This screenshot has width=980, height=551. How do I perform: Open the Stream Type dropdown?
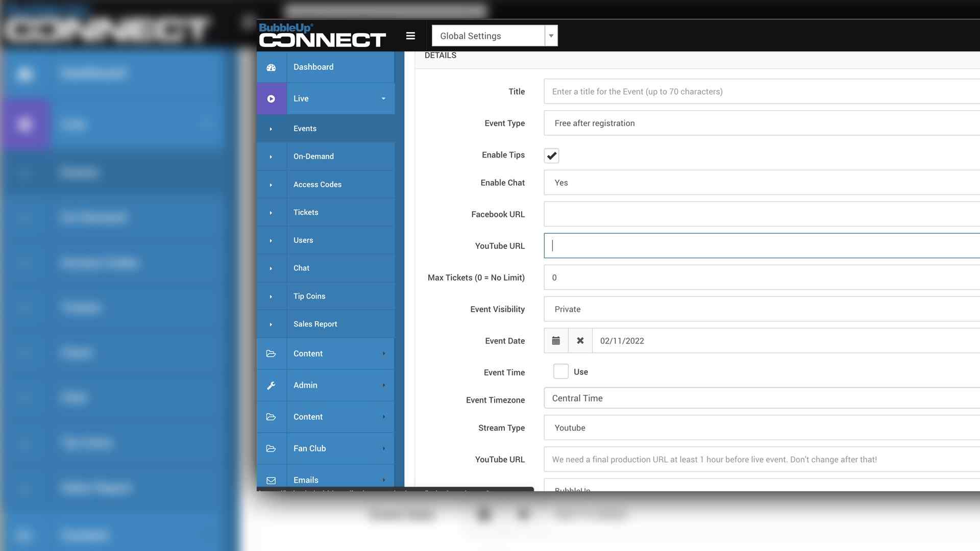(x=762, y=428)
